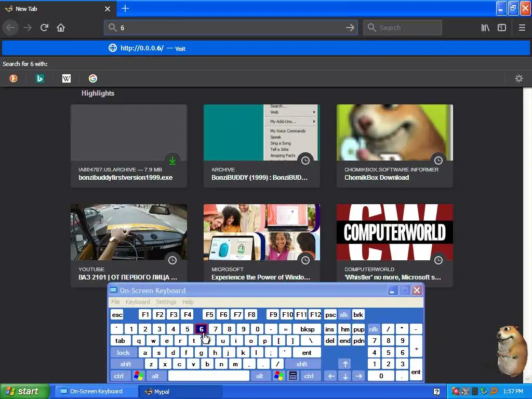Open the Windows start menu
Screen dimensions: 532x399
tap(24, 392)
